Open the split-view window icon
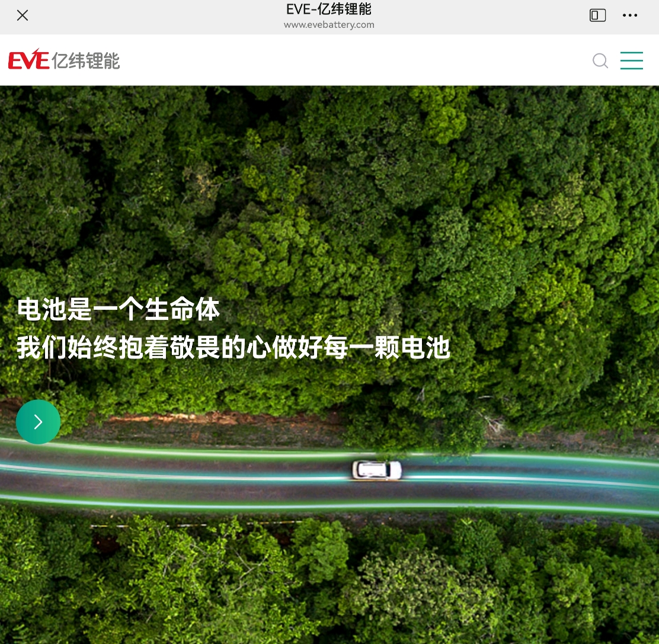 click(x=597, y=15)
